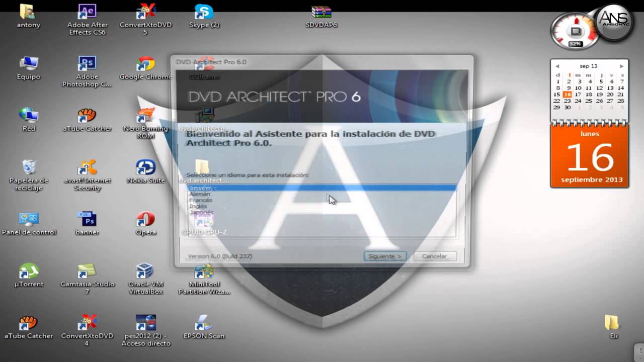
Task: Launch Oracle VM VirtualBox shortcut
Action: [145, 279]
